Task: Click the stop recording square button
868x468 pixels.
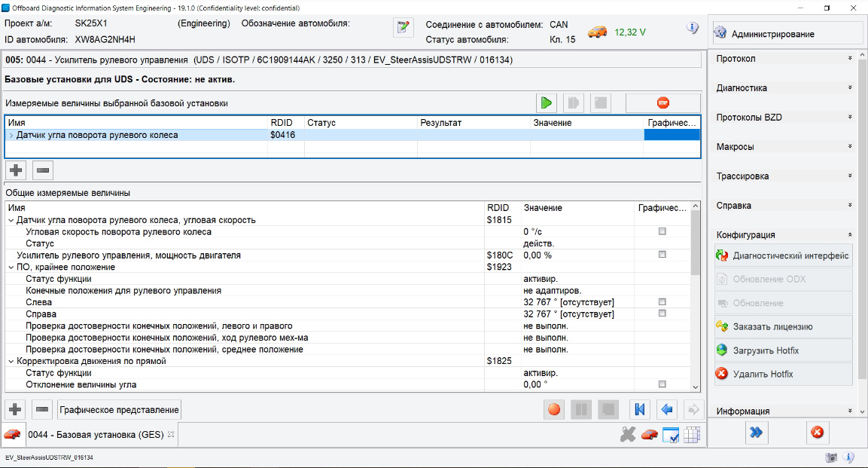Action: click(x=608, y=410)
